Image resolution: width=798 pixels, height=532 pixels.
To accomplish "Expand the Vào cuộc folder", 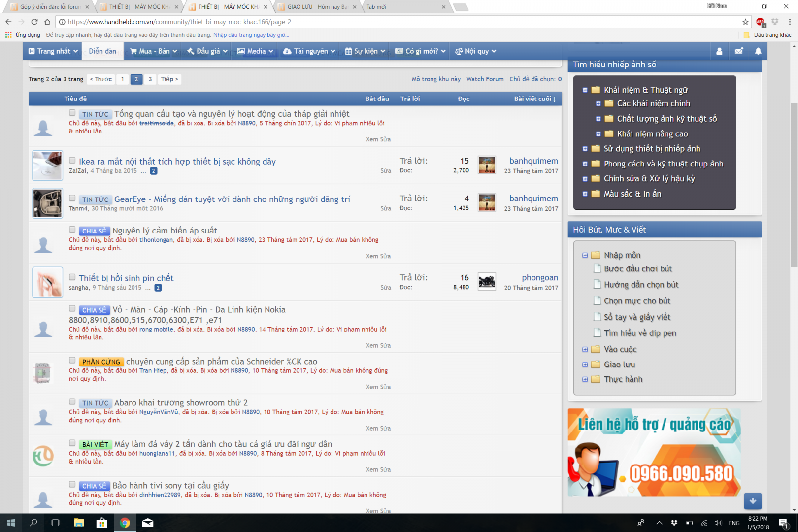I will click(585, 349).
